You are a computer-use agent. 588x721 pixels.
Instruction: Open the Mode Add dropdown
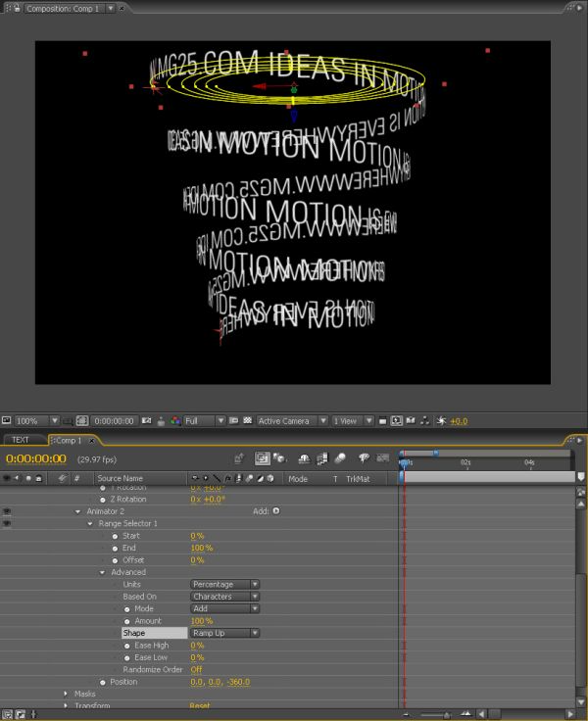(224, 608)
